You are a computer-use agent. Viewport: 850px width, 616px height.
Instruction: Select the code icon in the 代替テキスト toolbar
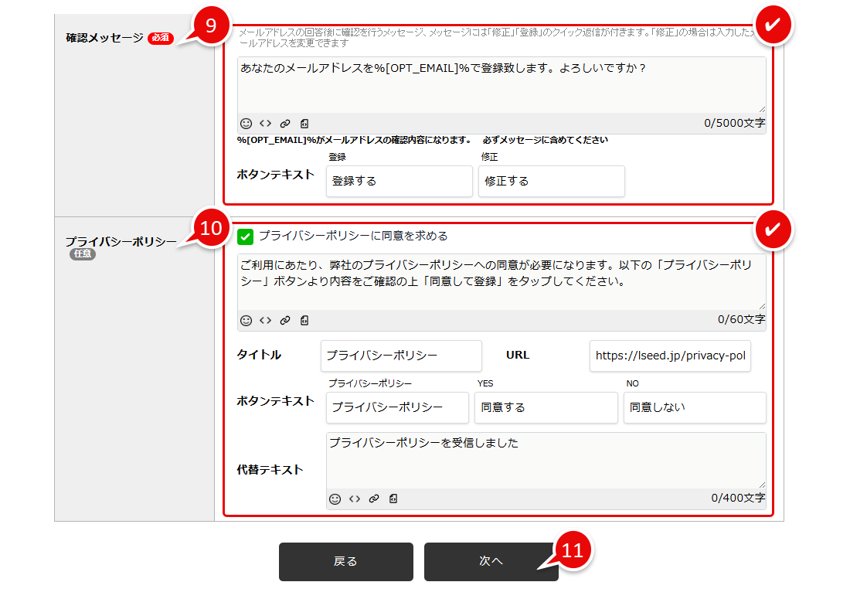355,499
